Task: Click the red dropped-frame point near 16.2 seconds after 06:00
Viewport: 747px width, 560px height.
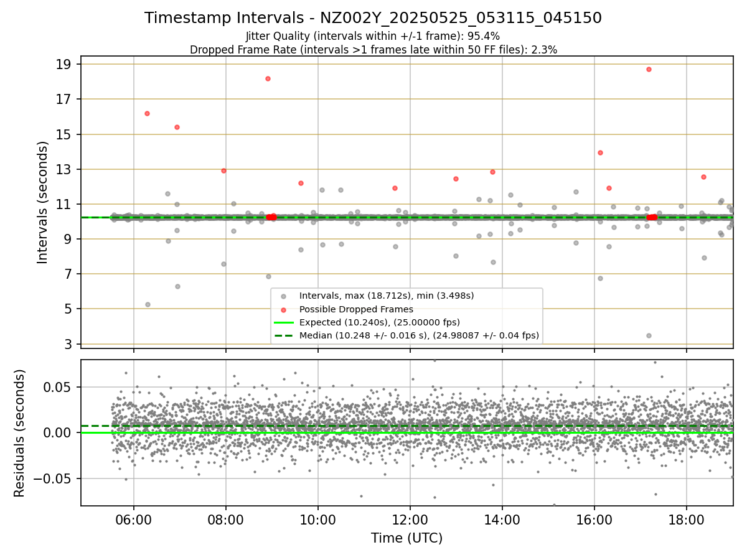Action: [x=147, y=113]
